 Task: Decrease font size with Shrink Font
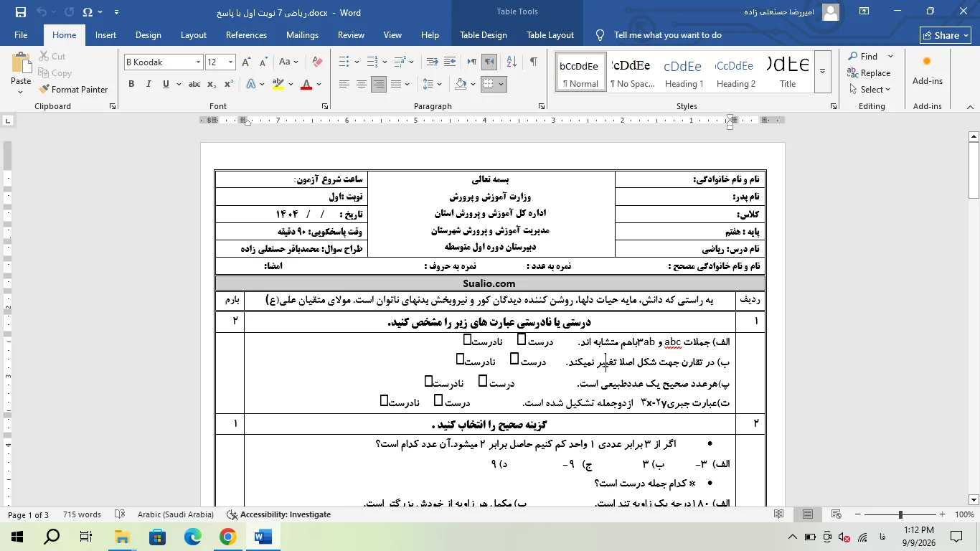[263, 62]
